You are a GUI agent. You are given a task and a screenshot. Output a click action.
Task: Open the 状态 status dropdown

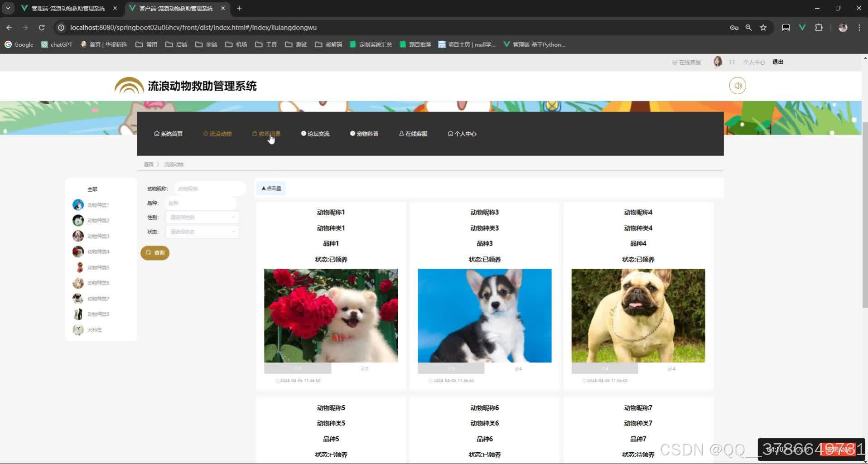202,232
